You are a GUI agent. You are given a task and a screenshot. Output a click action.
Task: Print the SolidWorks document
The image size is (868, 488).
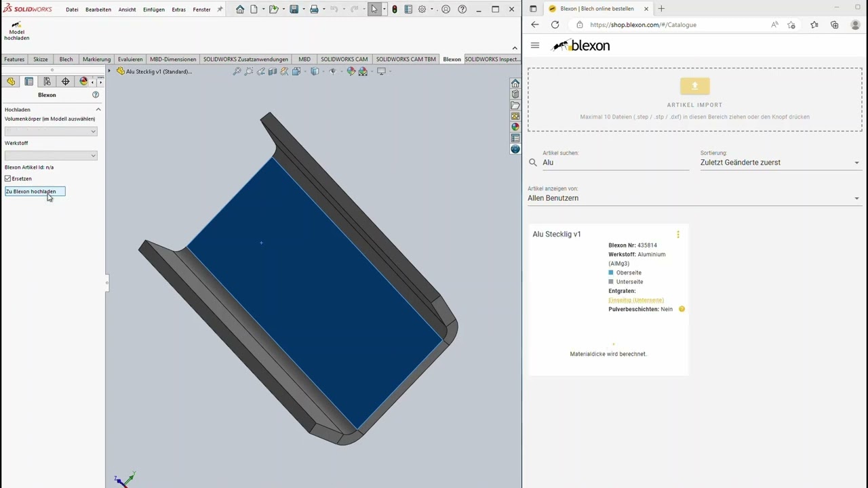314,9
